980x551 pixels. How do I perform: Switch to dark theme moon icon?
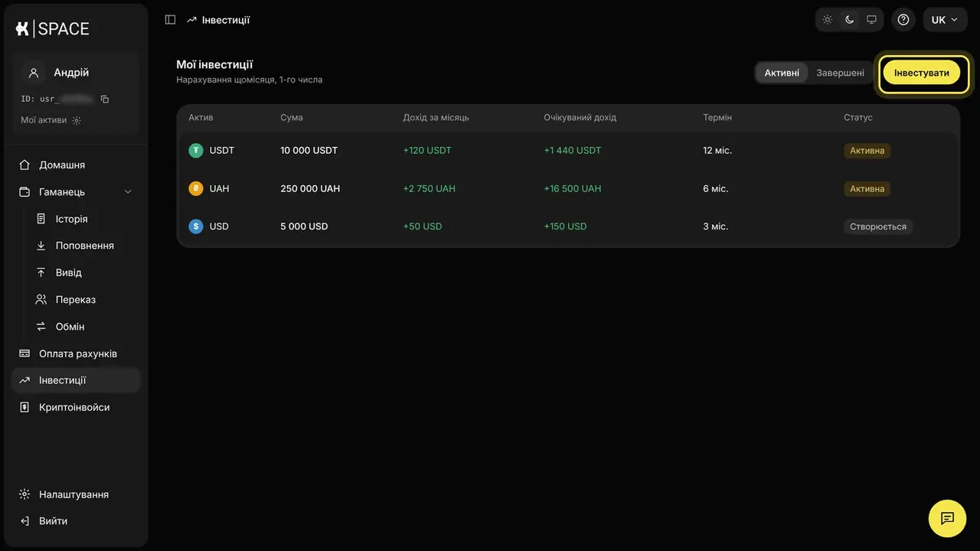pos(849,20)
